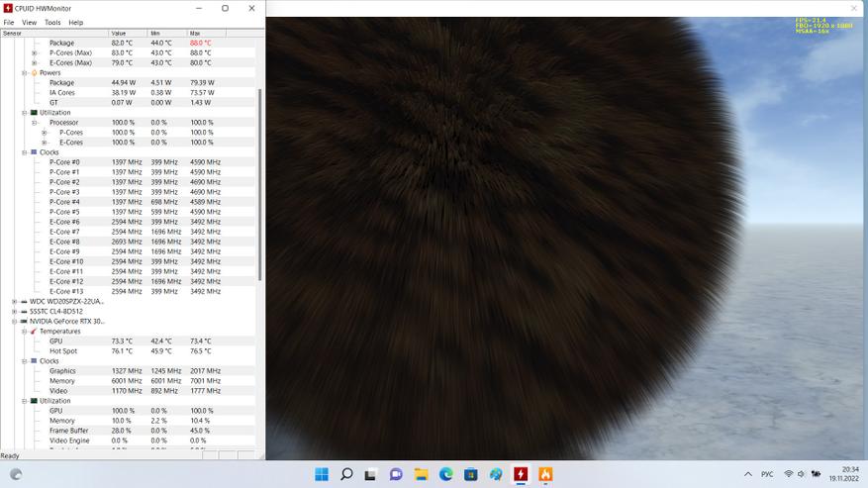Expand the E-Cores utilization node
Viewport: 868px width, 488px height.
pos(45,143)
